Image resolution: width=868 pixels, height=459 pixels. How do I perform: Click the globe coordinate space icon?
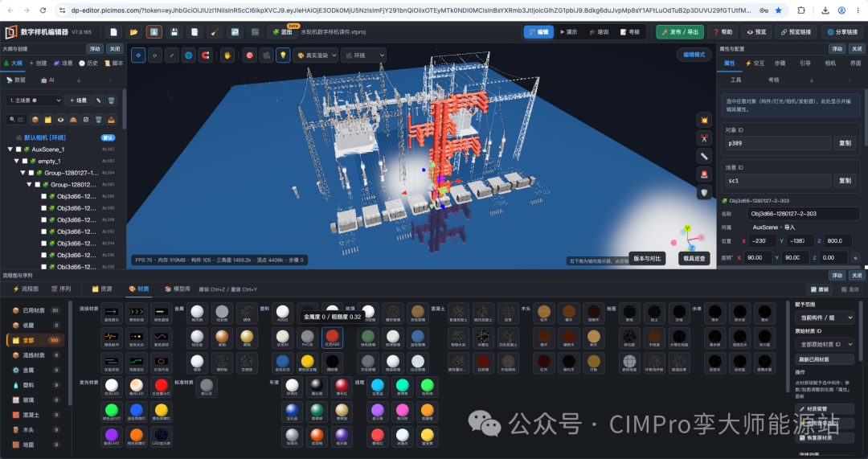[x=189, y=55]
